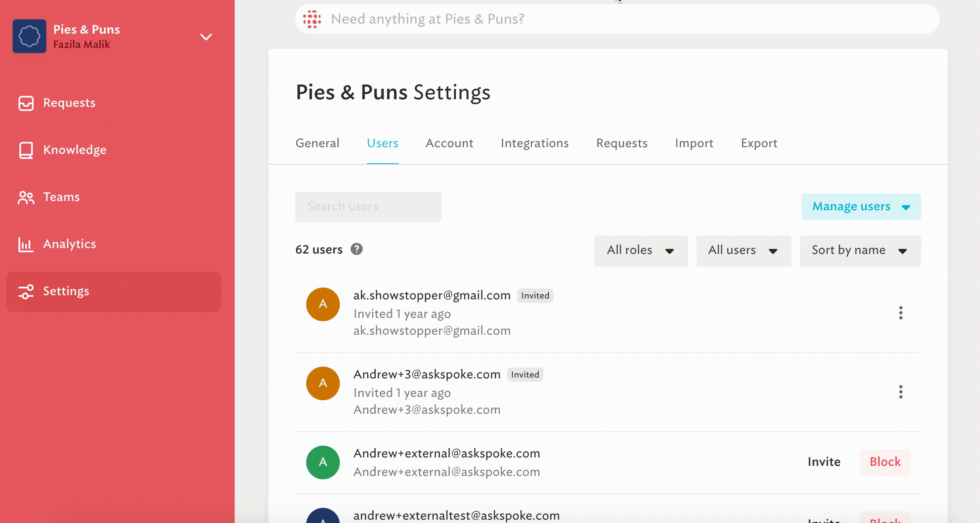The width and height of the screenshot is (980, 523).
Task: Switch to the Account tab
Action: [x=449, y=143]
